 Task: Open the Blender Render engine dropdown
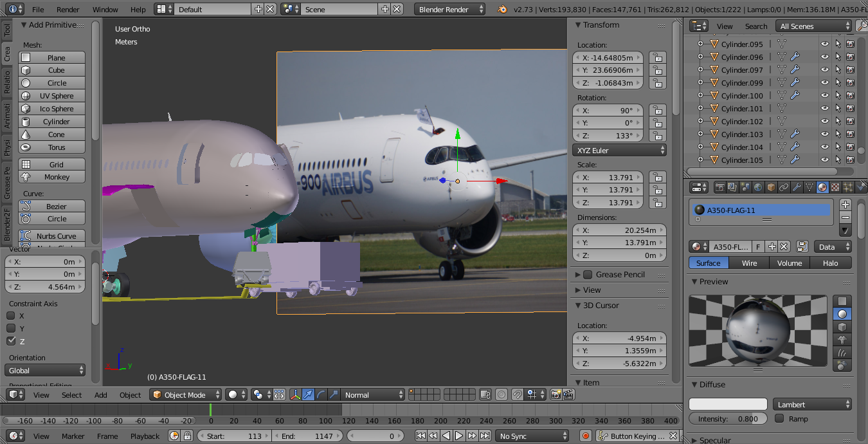[448, 9]
